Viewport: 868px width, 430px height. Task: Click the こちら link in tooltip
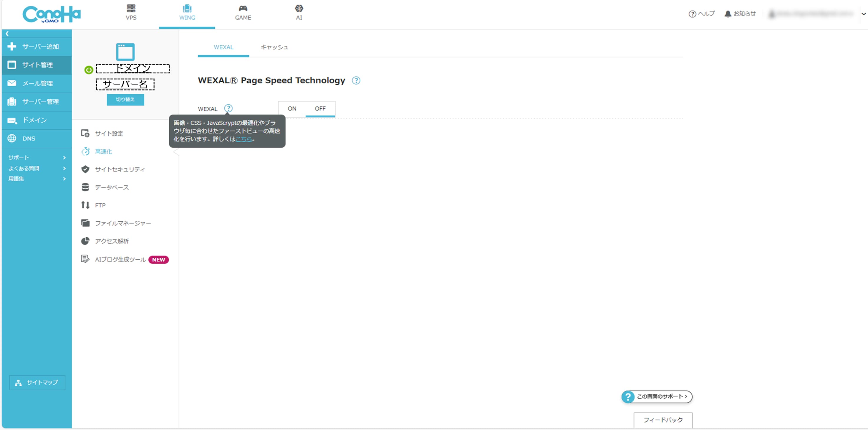click(x=243, y=139)
